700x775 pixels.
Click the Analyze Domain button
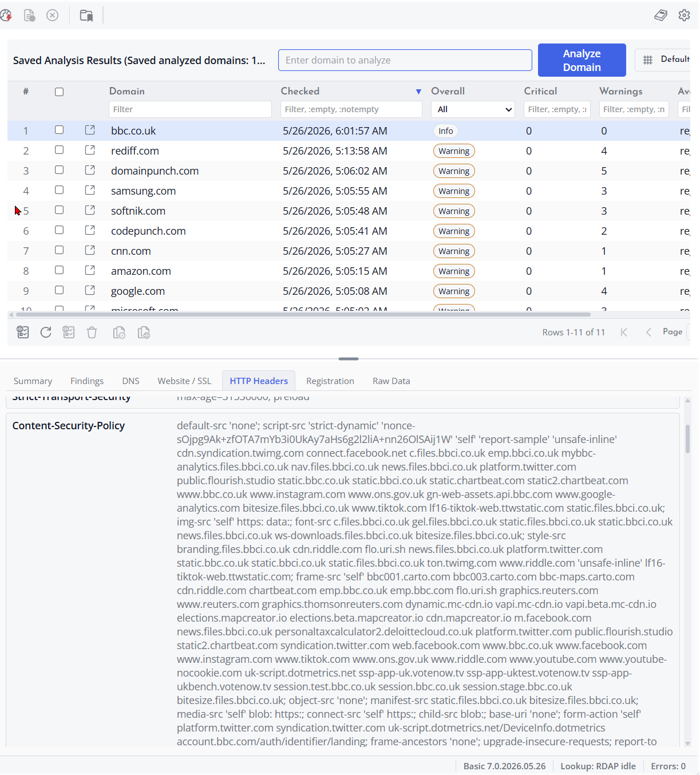(582, 60)
